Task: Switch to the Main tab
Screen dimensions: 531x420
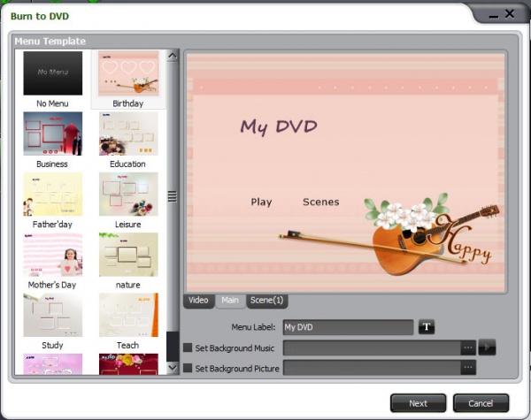Action: [x=230, y=301]
